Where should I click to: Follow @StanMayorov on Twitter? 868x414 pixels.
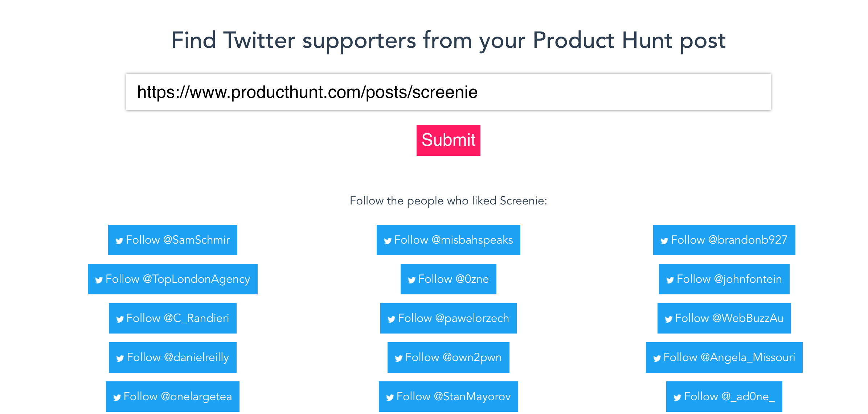click(x=449, y=397)
